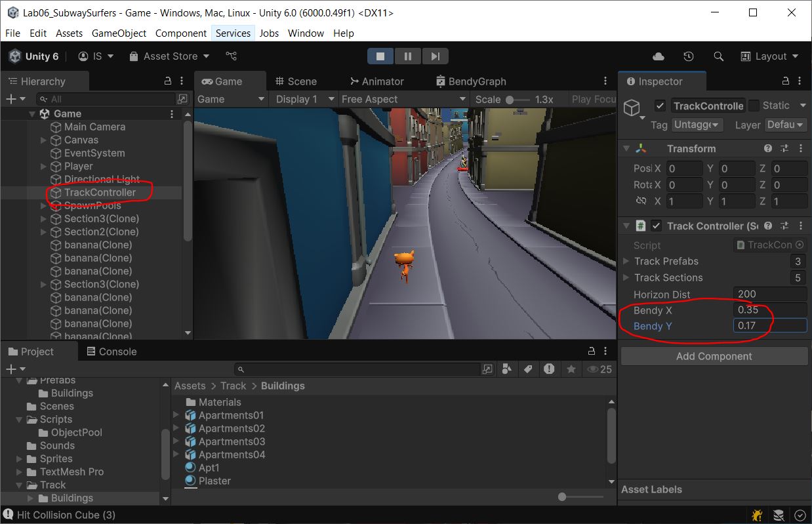Click the Game view Scale slider
The height and width of the screenshot is (524, 812).
(518, 99)
